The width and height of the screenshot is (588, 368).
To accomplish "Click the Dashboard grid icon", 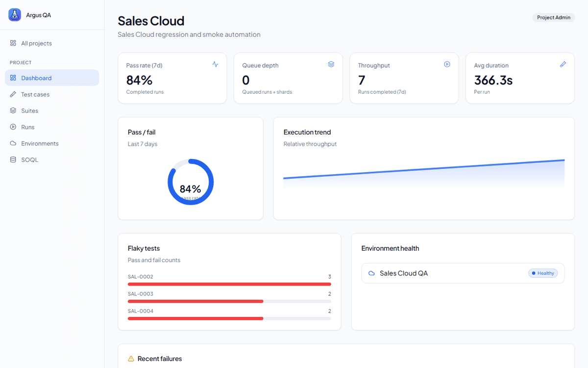I will click(x=13, y=78).
